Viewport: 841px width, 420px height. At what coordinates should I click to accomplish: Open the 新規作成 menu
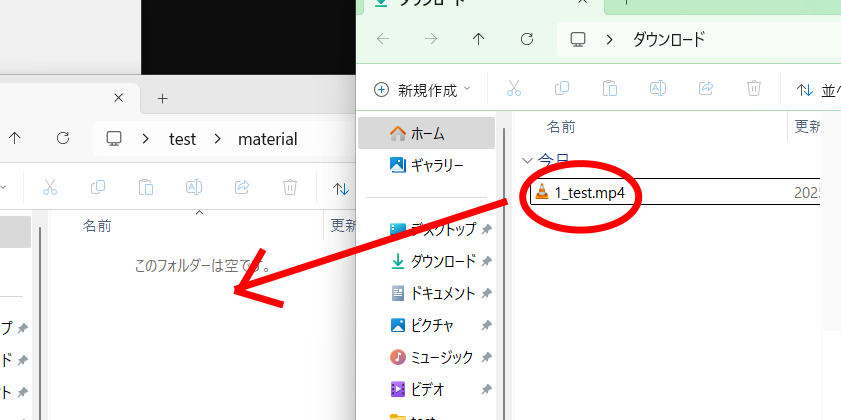422,90
